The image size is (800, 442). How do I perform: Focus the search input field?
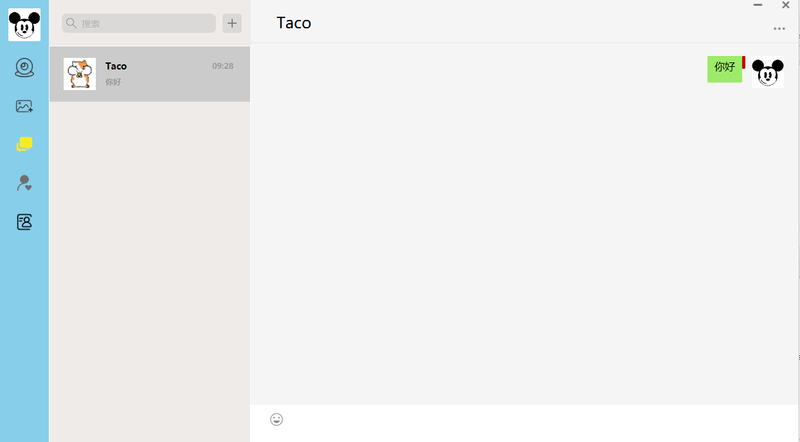coord(139,23)
